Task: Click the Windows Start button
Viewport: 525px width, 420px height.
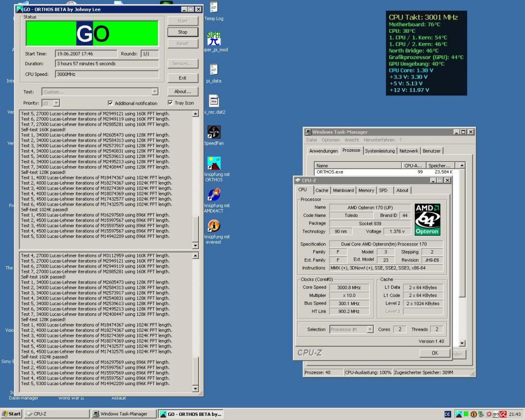Action: click(x=11, y=414)
